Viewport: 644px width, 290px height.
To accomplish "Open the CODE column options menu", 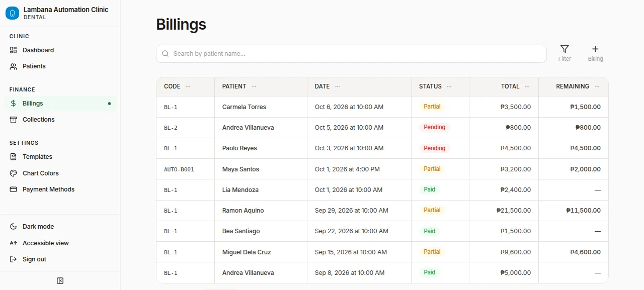I will point(188,86).
